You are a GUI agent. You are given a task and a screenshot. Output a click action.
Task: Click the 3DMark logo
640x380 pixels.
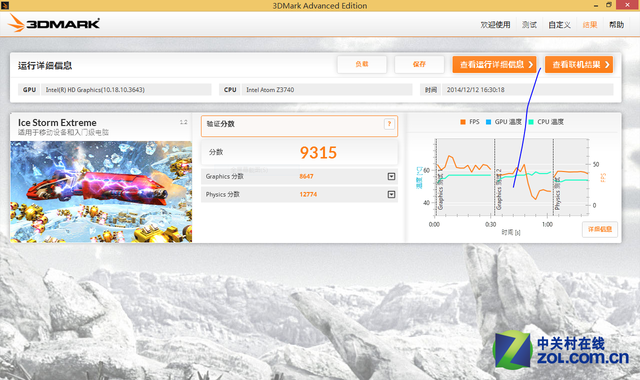pyautogui.click(x=54, y=24)
